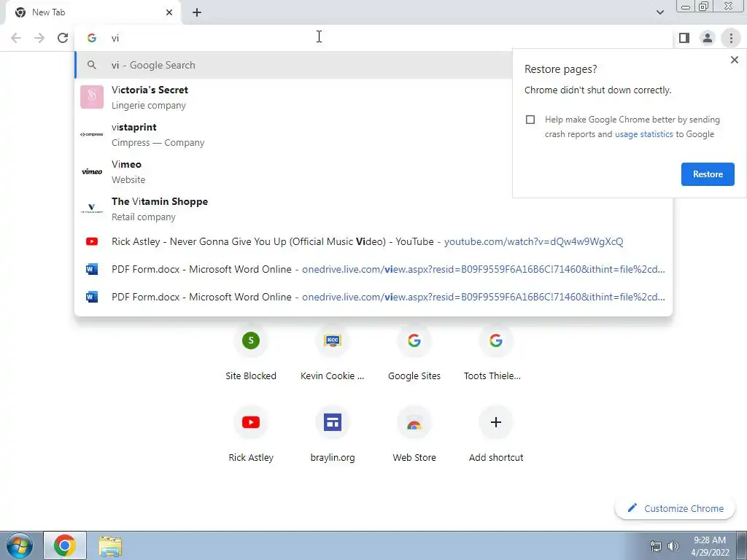The width and height of the screenshot is (747, 560).
Task: Open the profile avatar icon
Action: [708, 38]
